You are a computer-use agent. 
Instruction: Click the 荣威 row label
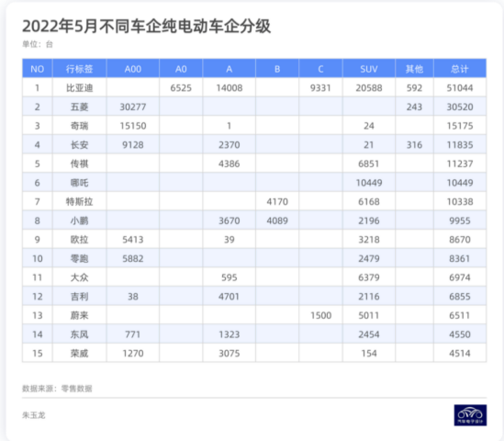[79, 354]
